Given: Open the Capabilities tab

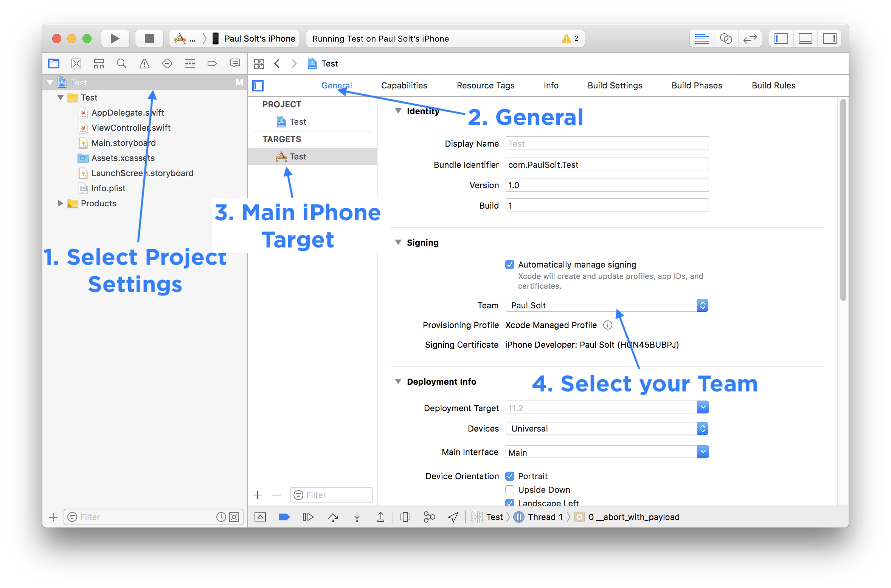Looking at the screenshot, I should pyautogui.click(x=404, y=85).
